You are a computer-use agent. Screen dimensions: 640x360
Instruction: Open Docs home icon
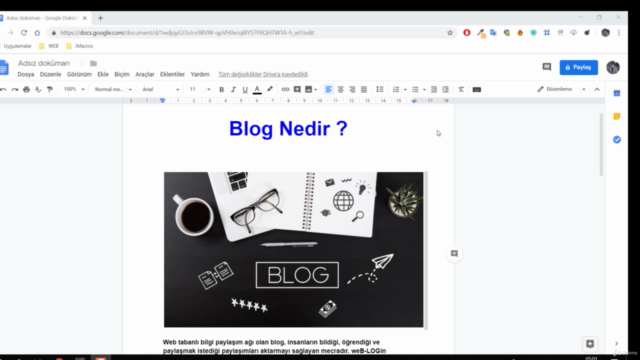[4, 67]
